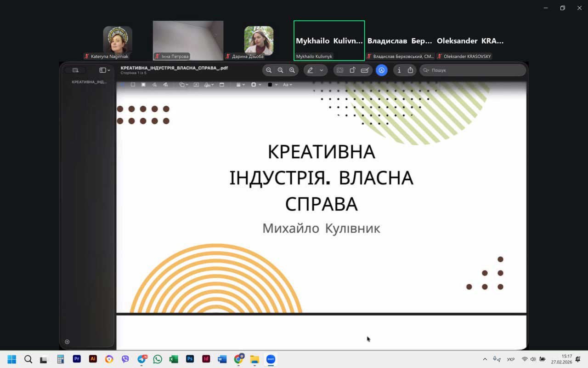Image resolution: width=588 pixels, height=368 pixels.
Task: Open the text style Aa dropdown
Action: click(x=287, y=85)
